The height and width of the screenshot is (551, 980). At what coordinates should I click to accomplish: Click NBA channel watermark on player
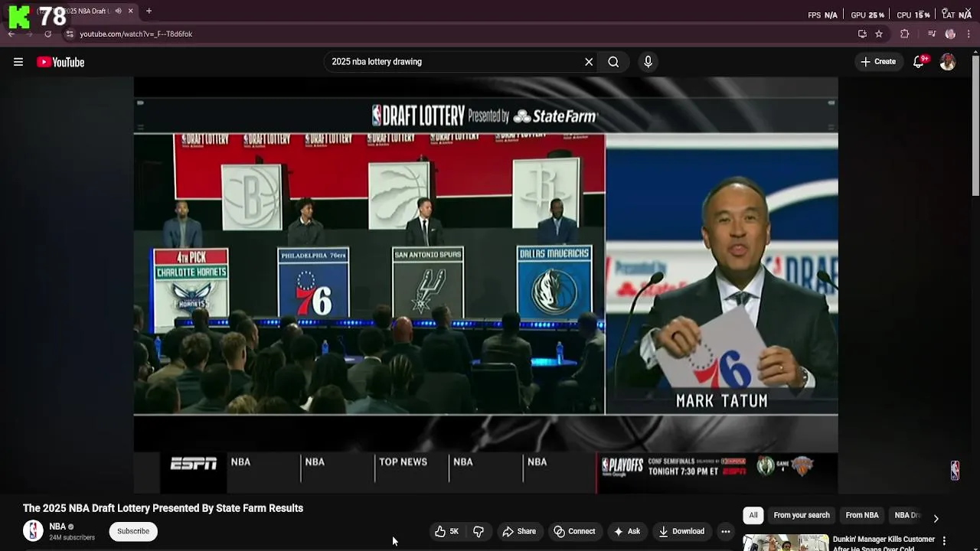(x=955, y=470)
